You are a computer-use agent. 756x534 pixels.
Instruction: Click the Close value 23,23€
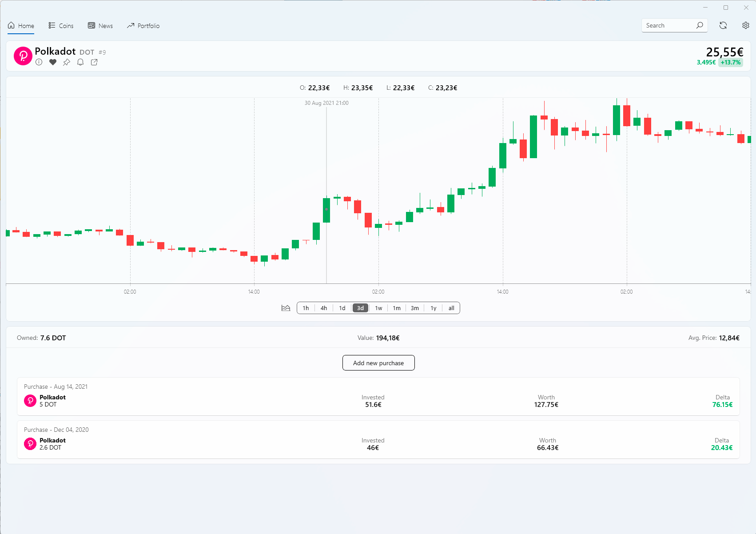446,88
